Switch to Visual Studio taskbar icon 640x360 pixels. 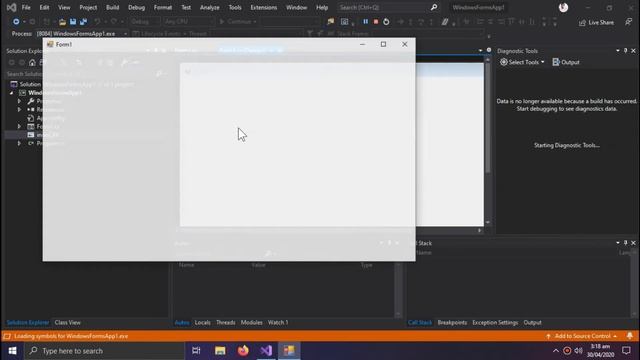coord(266,351)
